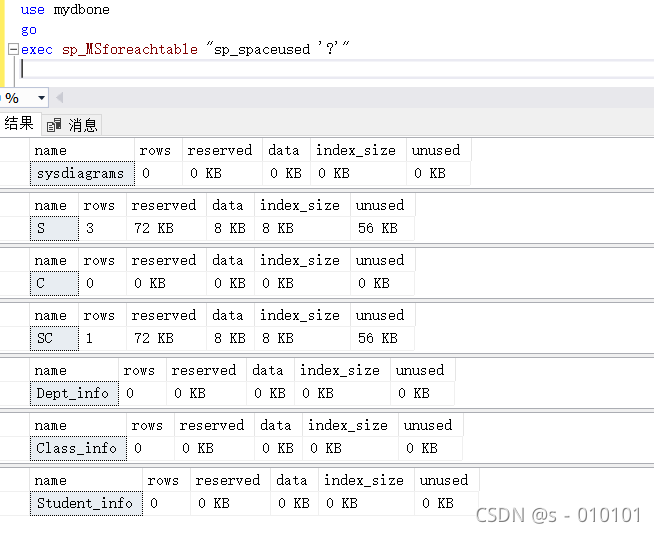Click the unused header in Class_info grid
This screenshot has width=654, height=533.
point(430,425)
